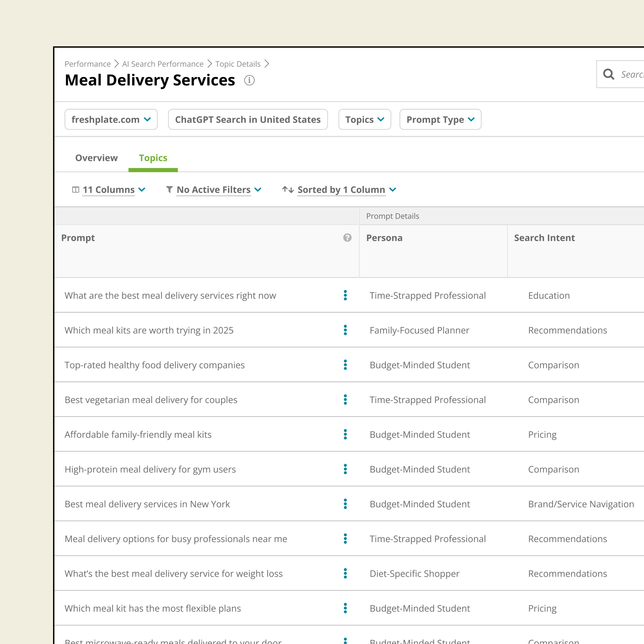
Task: Click the Prompt column help question icon
Action: pyautogui.click(x=347, y=238)
